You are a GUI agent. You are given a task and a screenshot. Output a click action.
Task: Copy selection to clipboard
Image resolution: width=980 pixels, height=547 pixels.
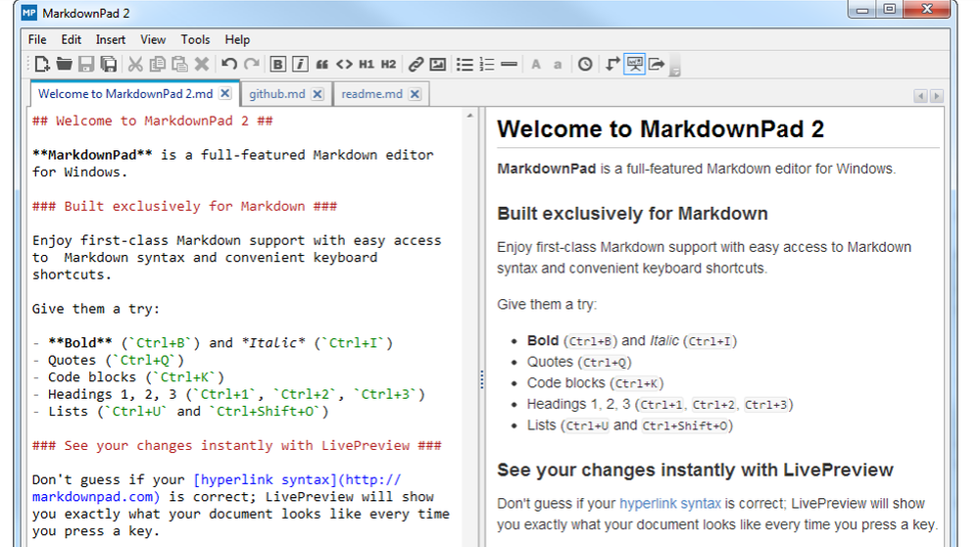tap(158, 64)
